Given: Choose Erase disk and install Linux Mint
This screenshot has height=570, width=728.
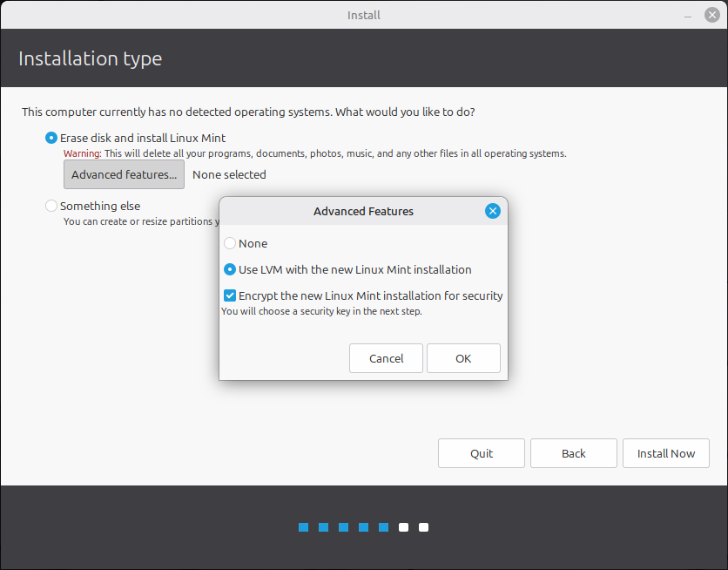Looking at the screenshot, I should point(51,138).
